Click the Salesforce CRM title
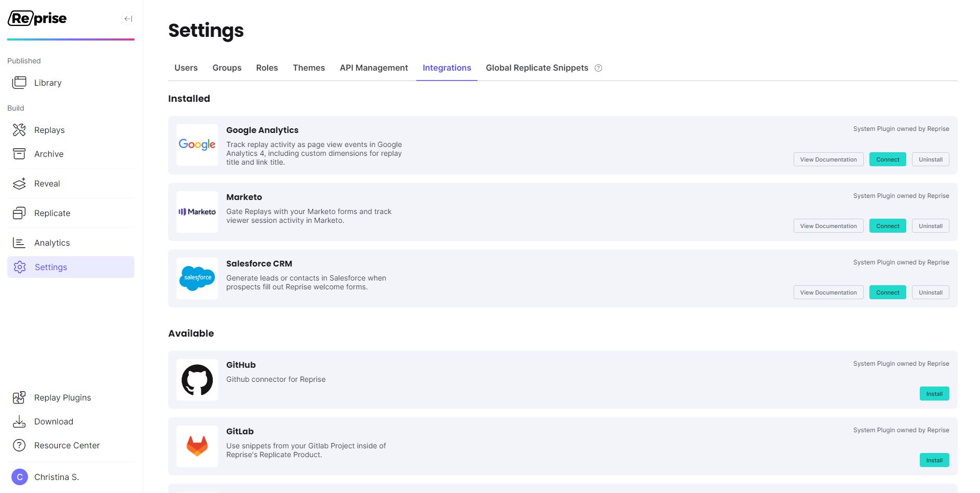 pos(259,263)
